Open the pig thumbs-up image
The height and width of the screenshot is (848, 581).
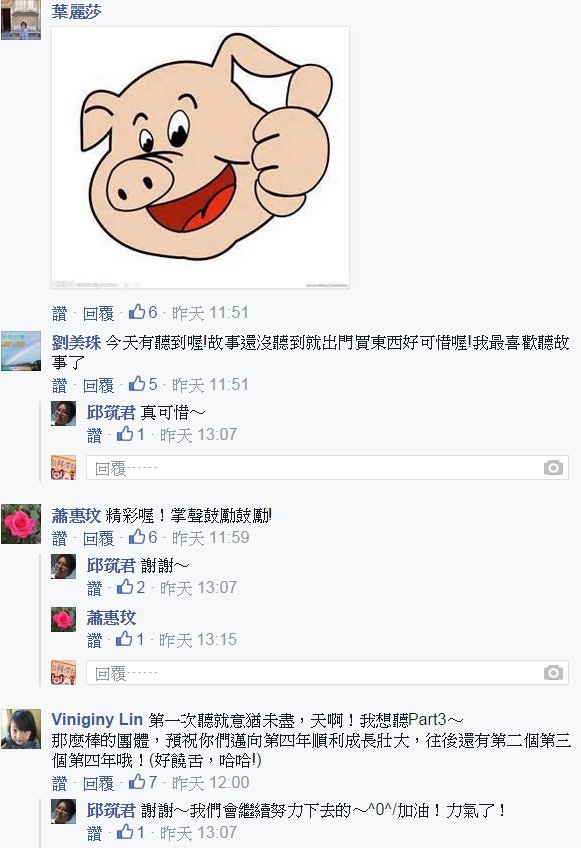click(x=200, y=157)
